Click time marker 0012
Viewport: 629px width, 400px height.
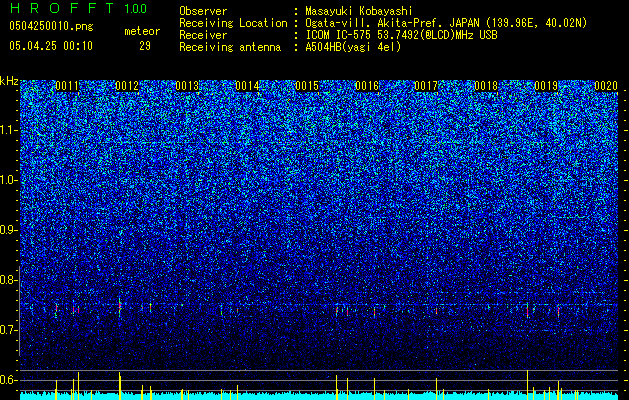127,86
